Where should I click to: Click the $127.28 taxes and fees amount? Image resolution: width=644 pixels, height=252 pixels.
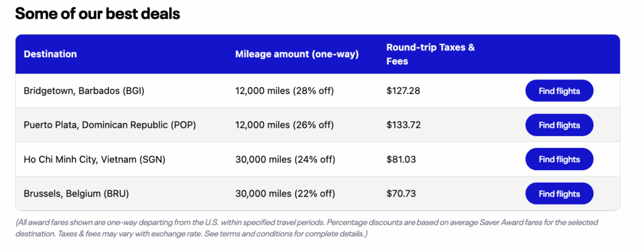pos(403,91)
